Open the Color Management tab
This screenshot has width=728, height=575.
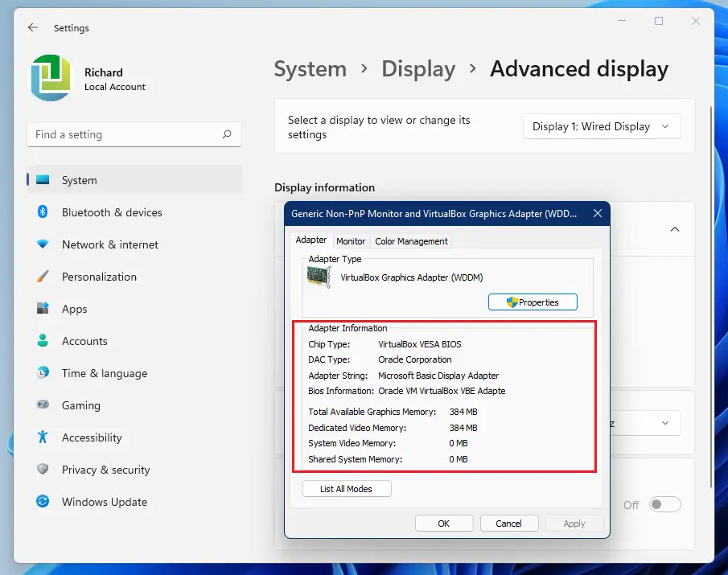411,241
